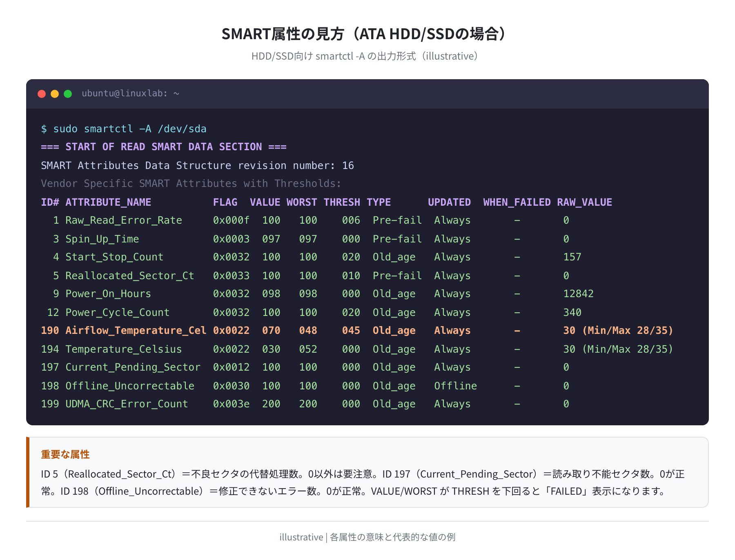Click the subtitle mentioning smartctl -A
This screenshot has width=735, height=560.
pyautogui.click(x=364, y=56)
